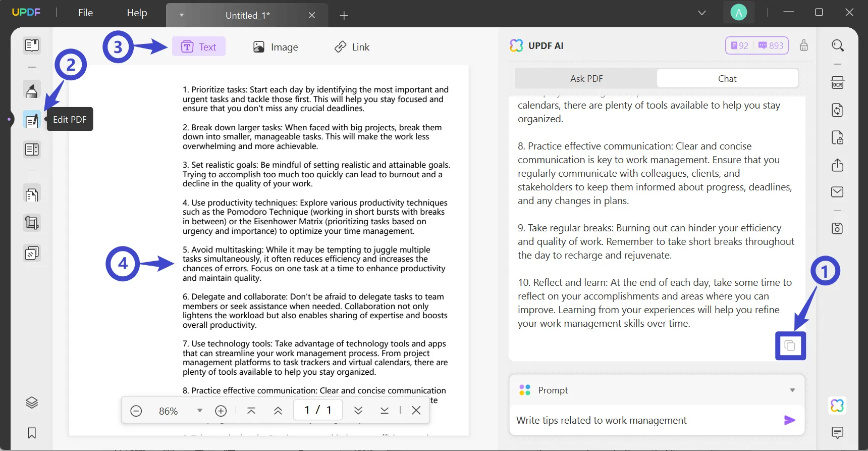
Task: Open the Protect PDF lock icon
Action: 838,137
